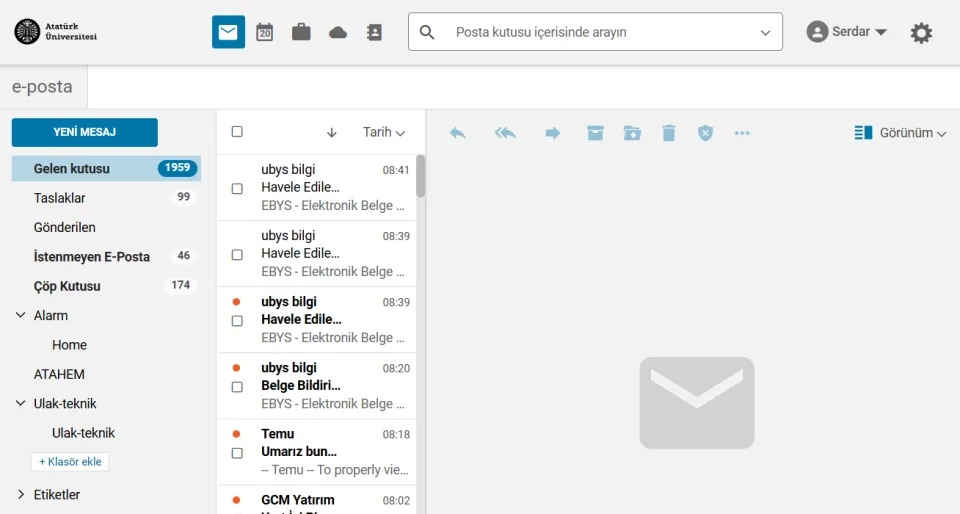Viewport: 960px width, 514px height.
Task: Click unread dot on GCM Yatırım message
Action: pyautogui.click(x=236, y=500)
